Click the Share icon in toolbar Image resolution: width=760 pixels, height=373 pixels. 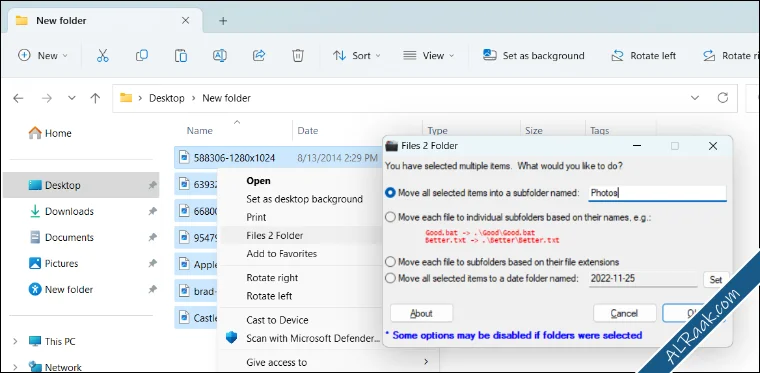click(x=259, y=56)
